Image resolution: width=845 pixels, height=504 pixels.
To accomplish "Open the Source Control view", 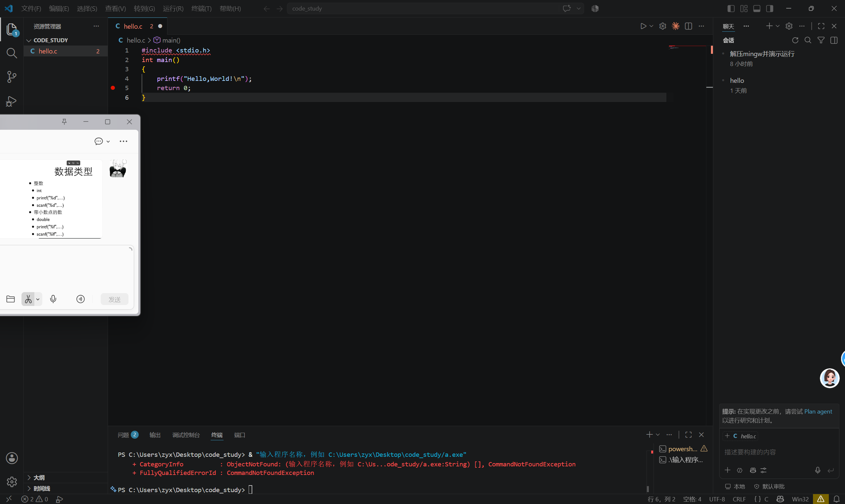I will point(12,77).
